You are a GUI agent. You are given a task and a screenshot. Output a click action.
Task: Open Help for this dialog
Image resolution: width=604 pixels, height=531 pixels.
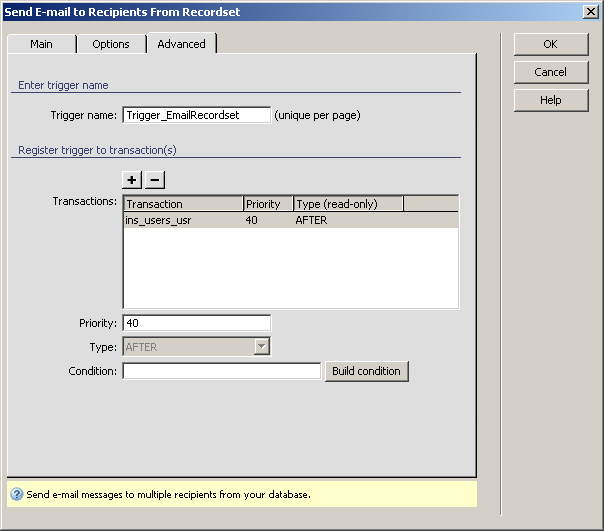(550, 100)
